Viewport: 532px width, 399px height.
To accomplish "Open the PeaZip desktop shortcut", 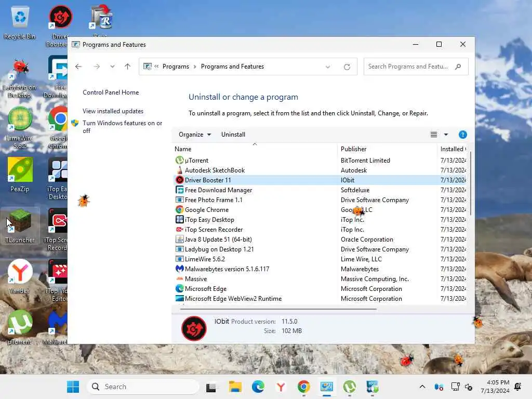I will pyautogui.click(x=20, y=175).
